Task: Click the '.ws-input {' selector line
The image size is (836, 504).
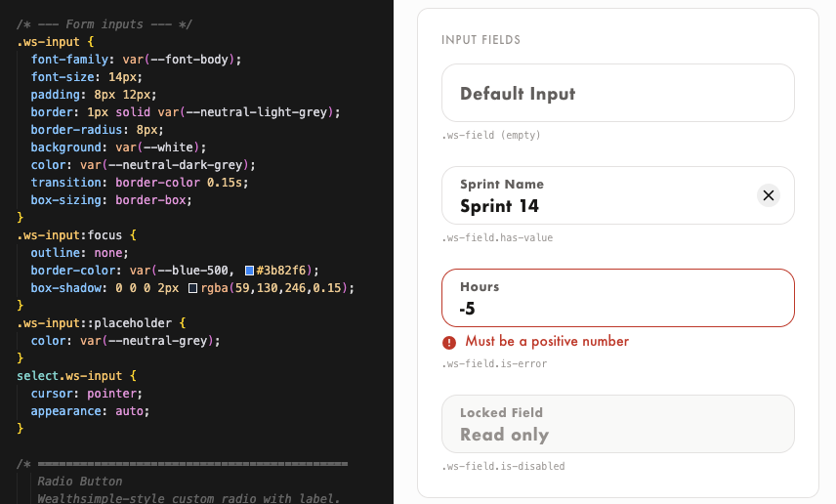Action: (x=56, y=42)
